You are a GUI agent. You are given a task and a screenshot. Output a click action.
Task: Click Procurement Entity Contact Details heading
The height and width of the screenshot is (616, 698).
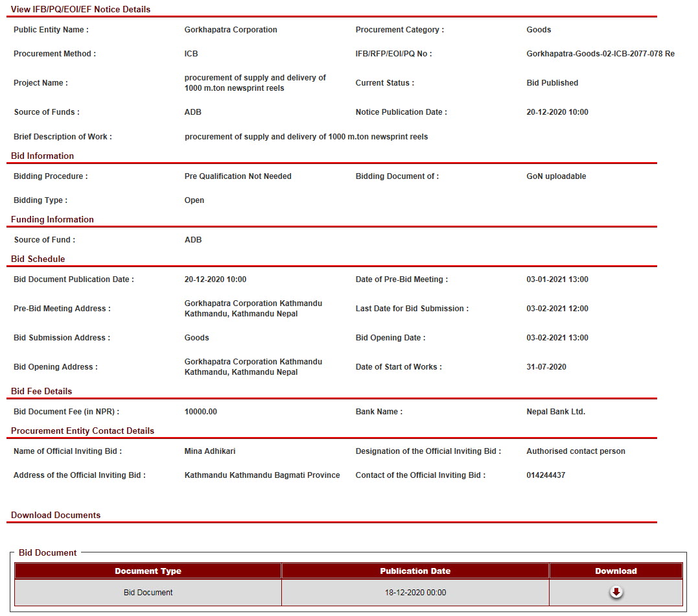click(x=82, y=431)
